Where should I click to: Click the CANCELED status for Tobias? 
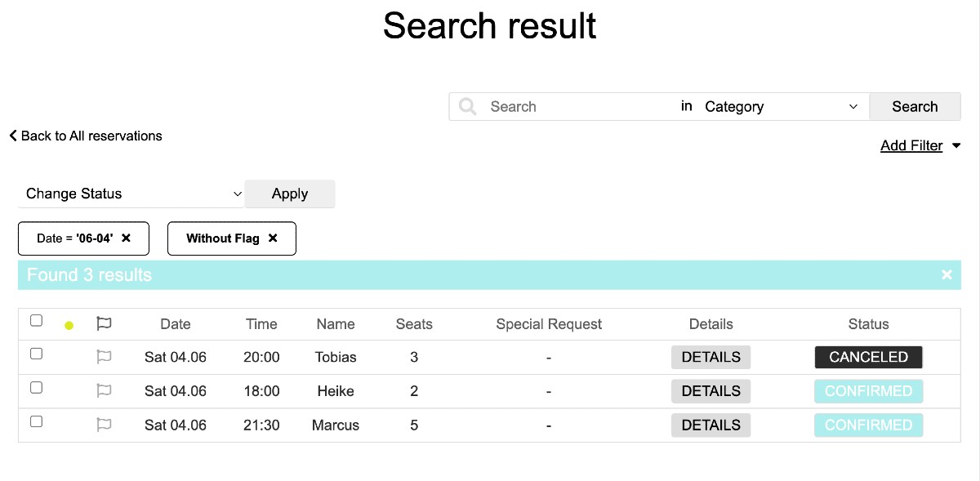pos(868,357)
